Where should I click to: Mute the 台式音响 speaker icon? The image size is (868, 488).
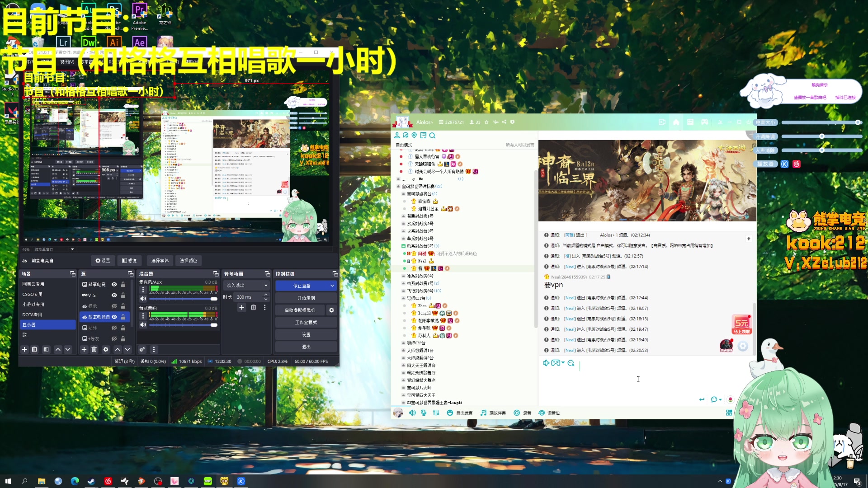pos(143,325)
